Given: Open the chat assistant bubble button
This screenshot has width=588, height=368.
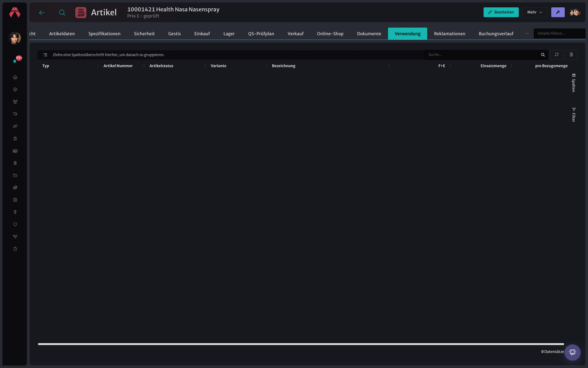Looking at the screenshot, I should click(x=572, y=352).
